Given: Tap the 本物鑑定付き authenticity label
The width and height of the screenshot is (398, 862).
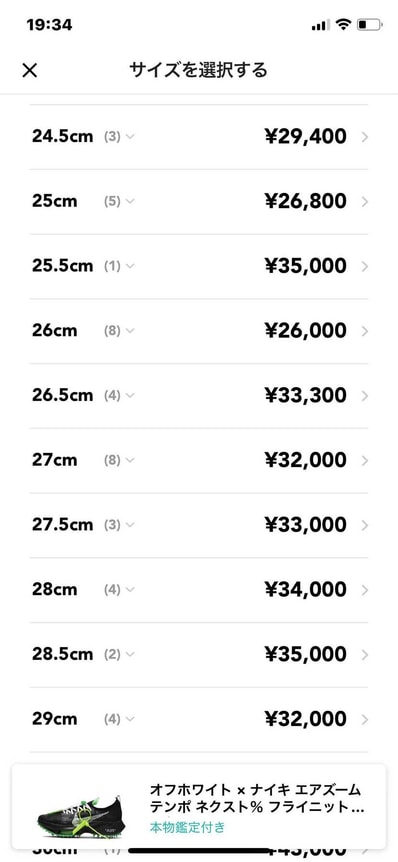Looking at the screenshot, I should [x=187, y=827].
